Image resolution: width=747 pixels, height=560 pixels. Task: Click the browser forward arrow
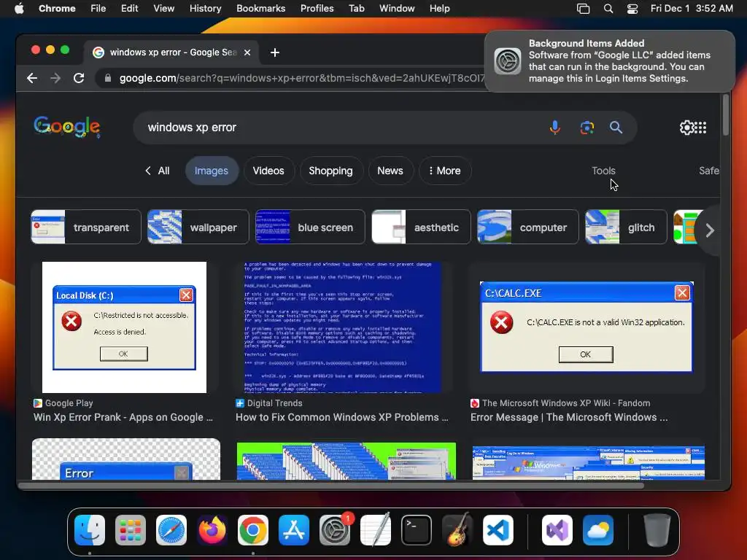point(55,78)
